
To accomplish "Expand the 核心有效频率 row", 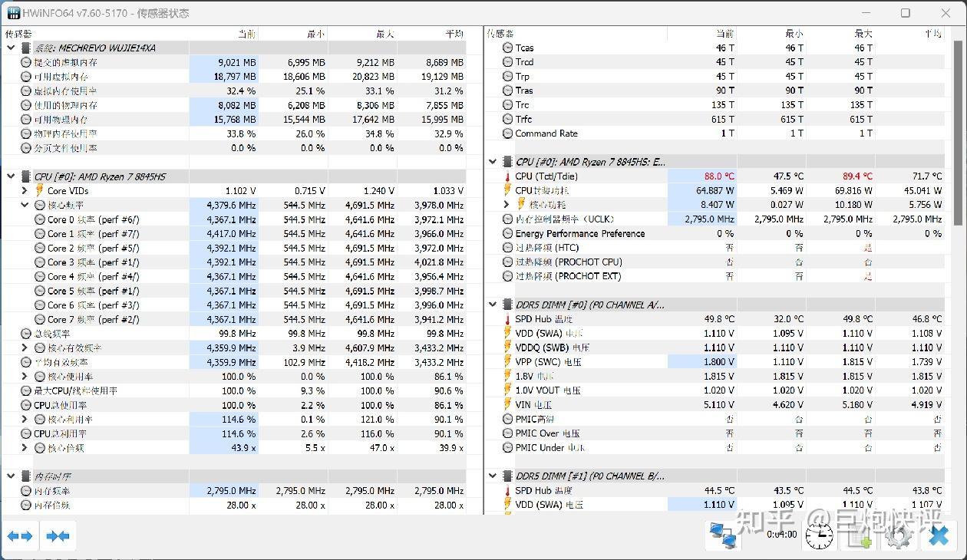I will click(25, 348).
